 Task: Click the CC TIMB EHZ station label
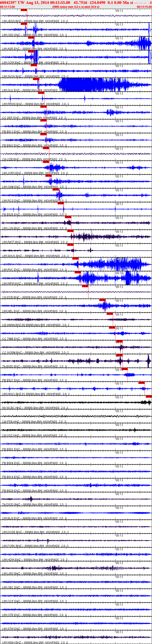click(x=35, y=339)
